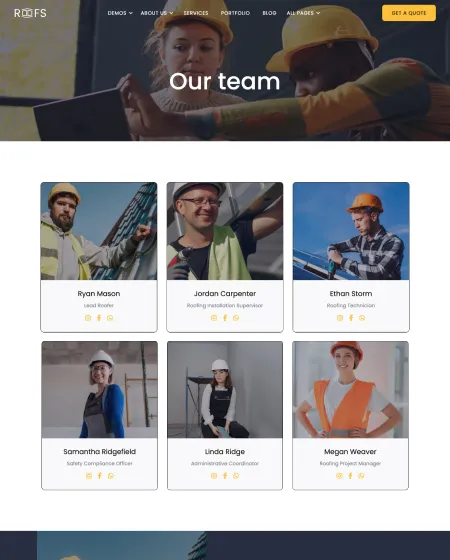Click Megan Weaver's WhatsApp icon
This screenshot has height=560, width=450.
pos(361,476)
